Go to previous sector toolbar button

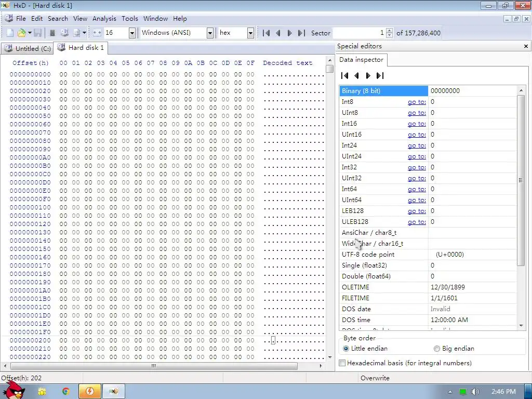[x=278, y=33]
